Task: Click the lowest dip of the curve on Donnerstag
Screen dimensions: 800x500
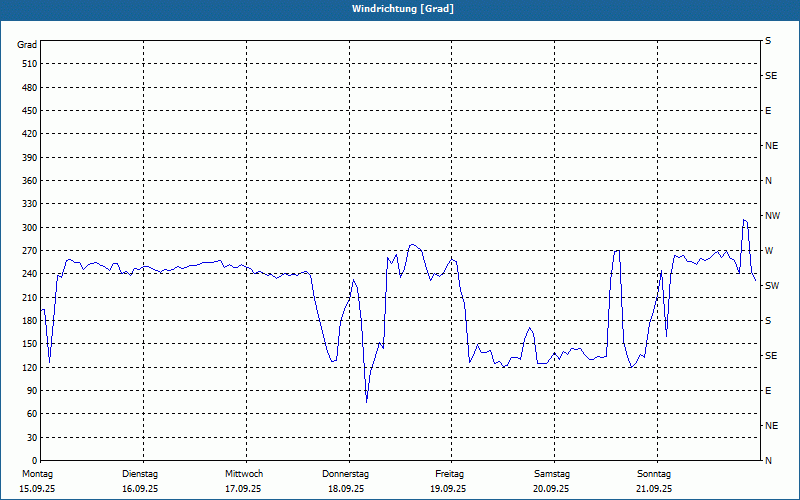Action: [x=366, y=402]
